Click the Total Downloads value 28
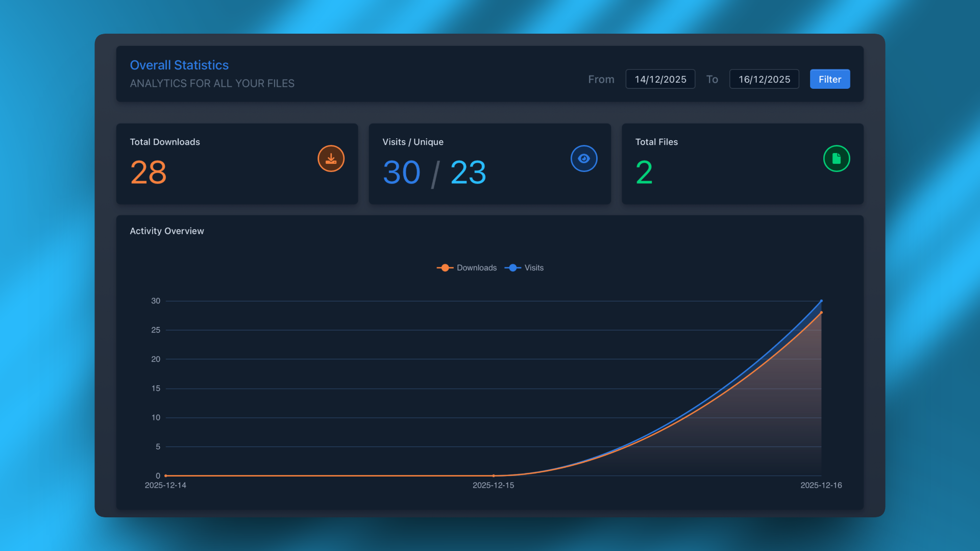980x551 pixels. click(149, 172)
